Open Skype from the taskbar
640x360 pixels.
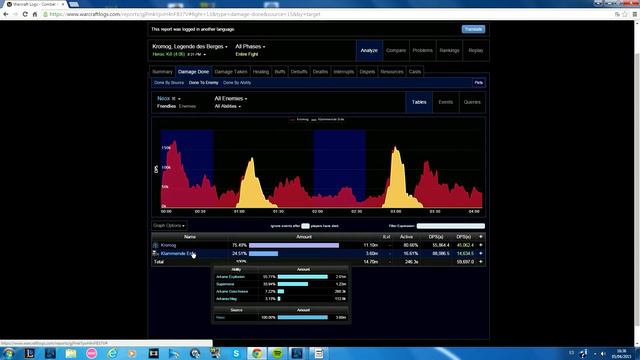pyautogui.click(x=236, y=353)
